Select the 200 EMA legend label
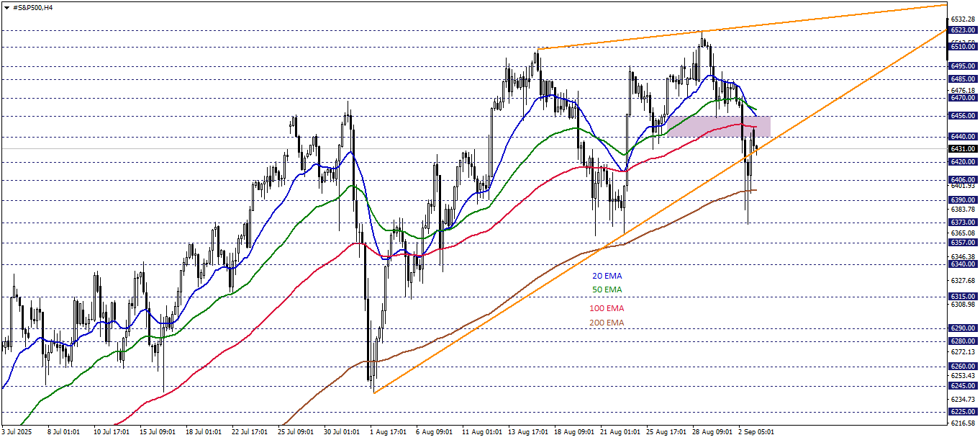980x440 pixels. pos(607,323)
